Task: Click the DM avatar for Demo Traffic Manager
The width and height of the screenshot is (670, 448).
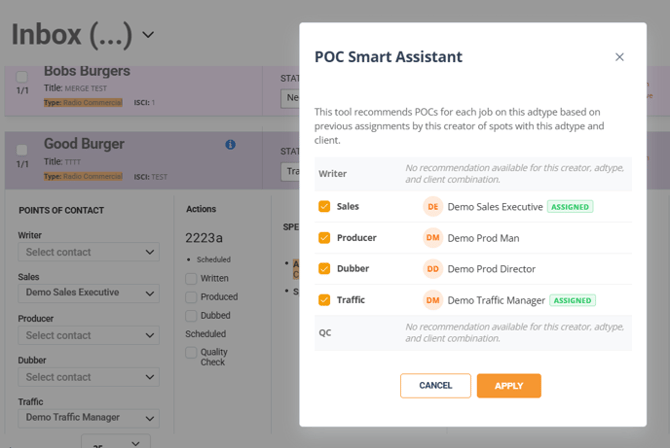Action: (432, 300)
